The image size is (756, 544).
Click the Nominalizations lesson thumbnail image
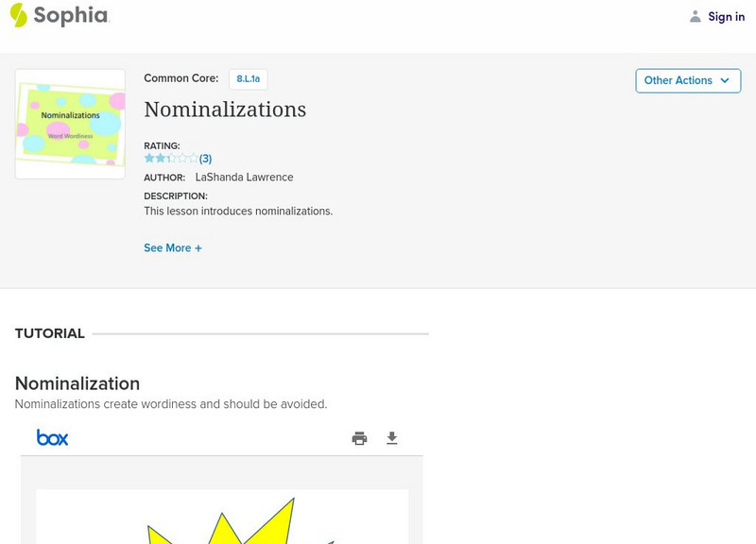coord(69,122)
